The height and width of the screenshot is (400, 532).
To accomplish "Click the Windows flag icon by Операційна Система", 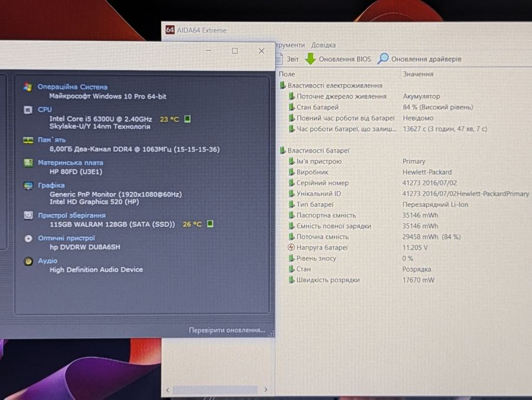I will tap(28, 87).
